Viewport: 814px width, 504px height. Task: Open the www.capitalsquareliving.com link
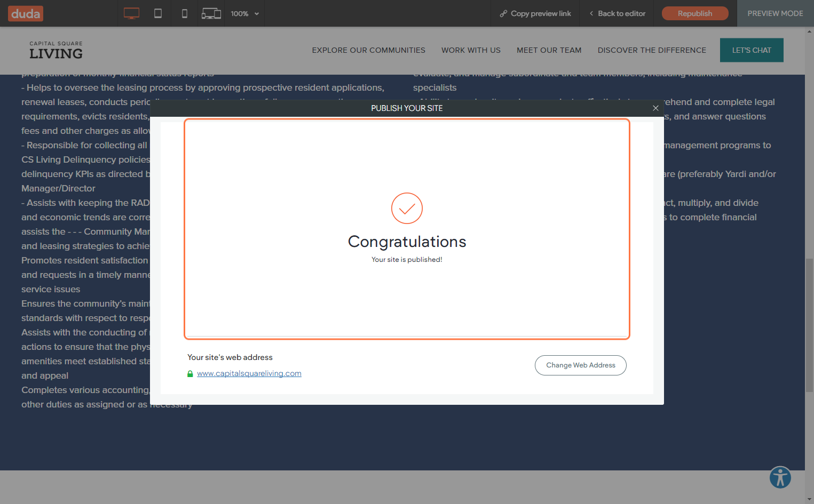point(249,373)
